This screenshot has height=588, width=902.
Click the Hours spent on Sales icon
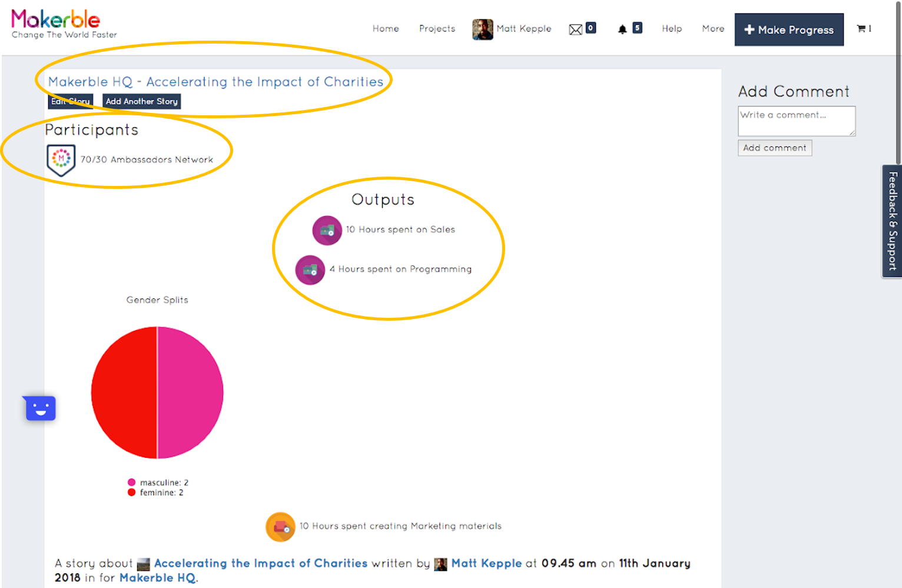click(x=327, y=230)
